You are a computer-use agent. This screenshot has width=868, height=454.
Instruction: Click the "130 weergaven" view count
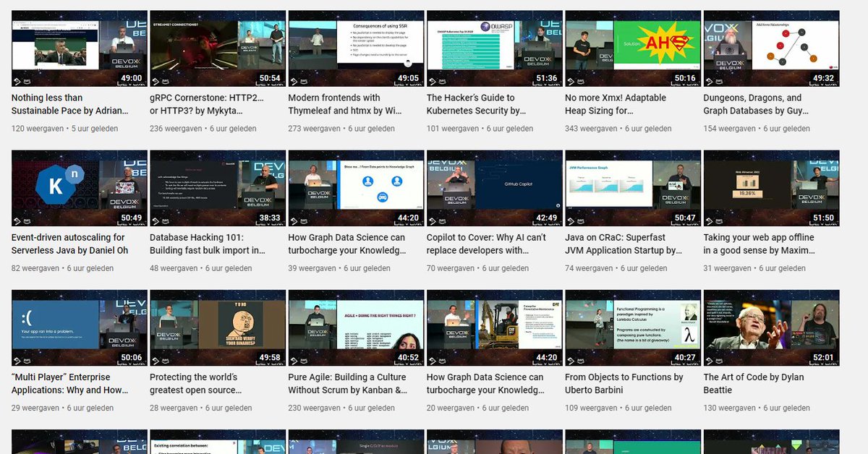click(x=730, y=408)
